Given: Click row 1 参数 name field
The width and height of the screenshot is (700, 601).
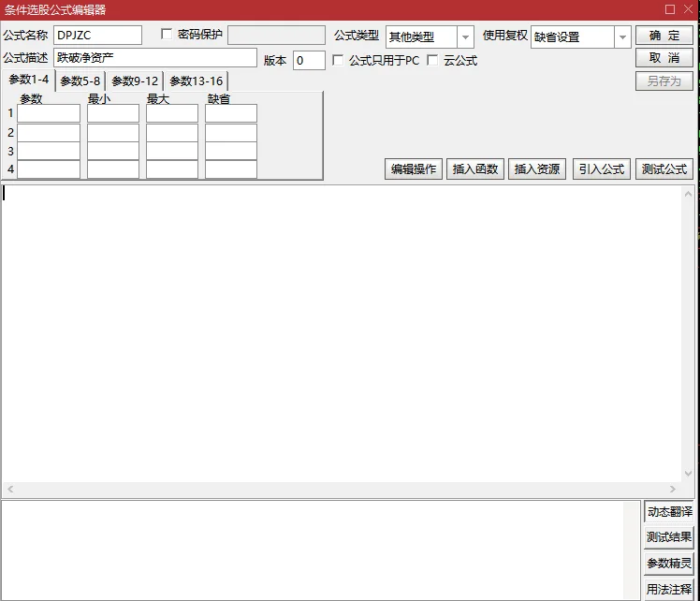Looking at the screenshot, I should 49,113.
